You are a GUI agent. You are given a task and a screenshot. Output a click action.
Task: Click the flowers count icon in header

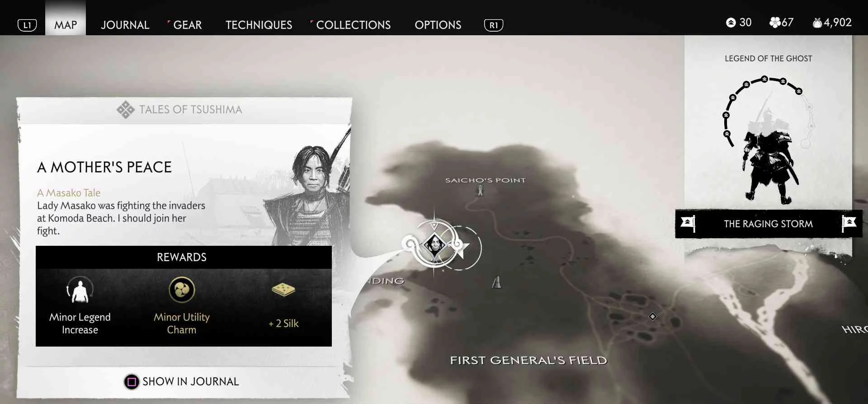pyautogui.click(x=775, y=22)
